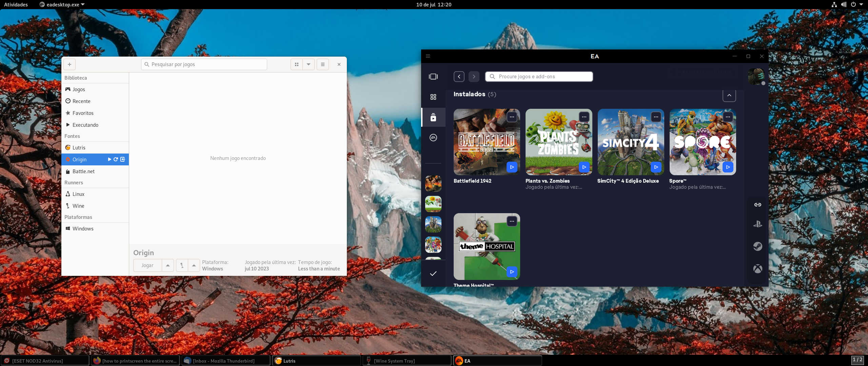The width and height of the screenshot is (868, 366).
Task: Open the Battlefield 1942 cover tile
Action: [x=487, y=142]
